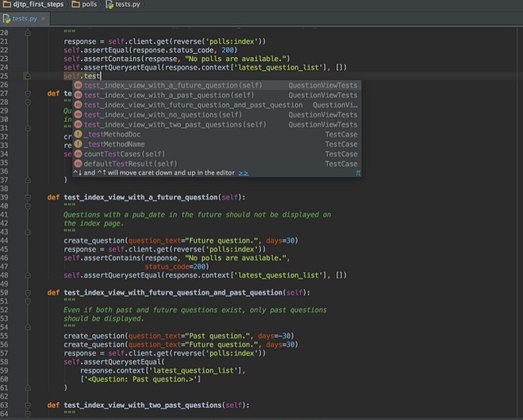Click the pi icon in completion popup
Screen dimensions: 523x420
358,173
